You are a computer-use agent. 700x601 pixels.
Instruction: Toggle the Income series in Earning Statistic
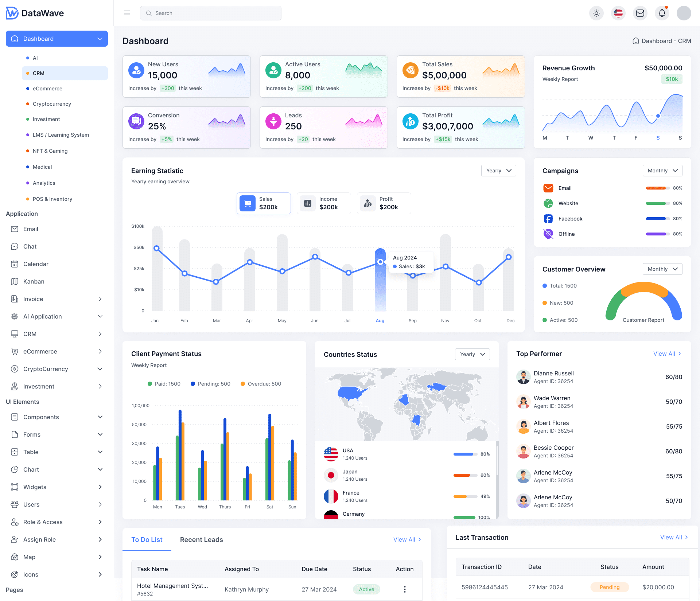tap(323, 203)
